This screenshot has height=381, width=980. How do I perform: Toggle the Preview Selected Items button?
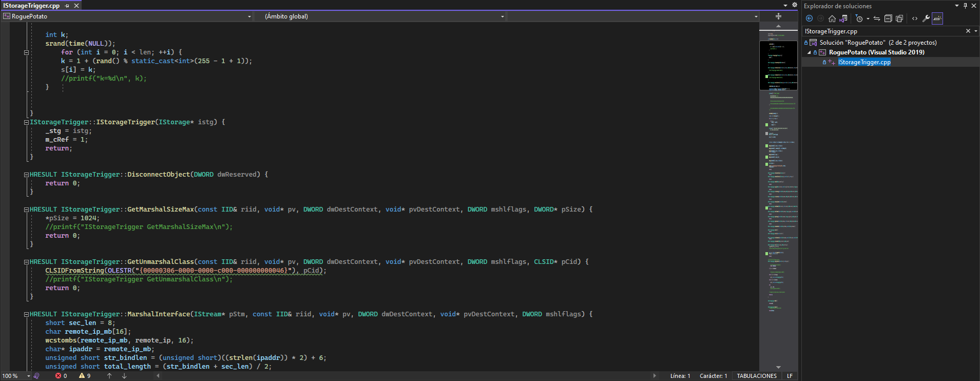pos(937,18)
